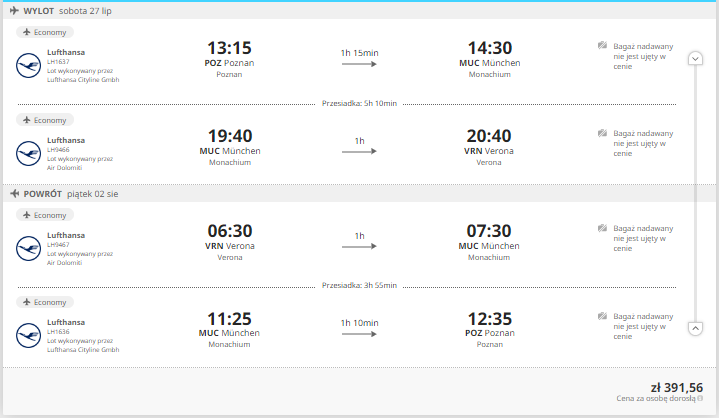Click the zł 391,56 price total
This screenshot has width=719, height=418.
click(x=676, y=388)
